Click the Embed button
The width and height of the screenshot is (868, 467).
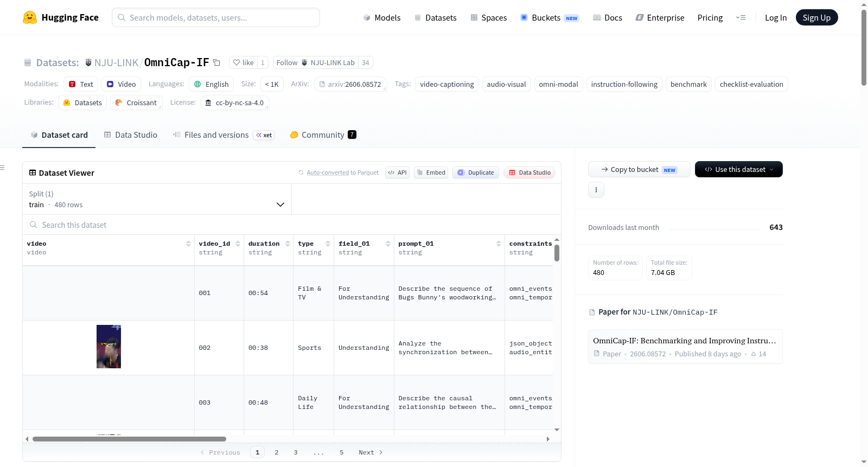click(x=431, y=172)
